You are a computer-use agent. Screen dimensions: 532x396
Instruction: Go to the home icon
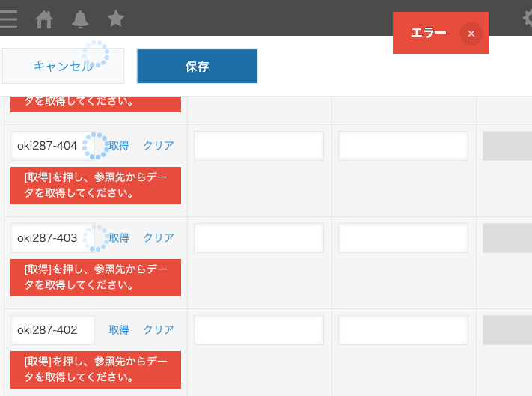44,19
